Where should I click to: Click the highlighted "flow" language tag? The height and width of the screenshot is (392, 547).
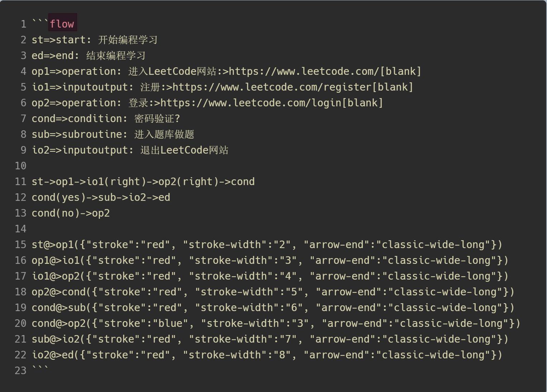coord(62,24)
